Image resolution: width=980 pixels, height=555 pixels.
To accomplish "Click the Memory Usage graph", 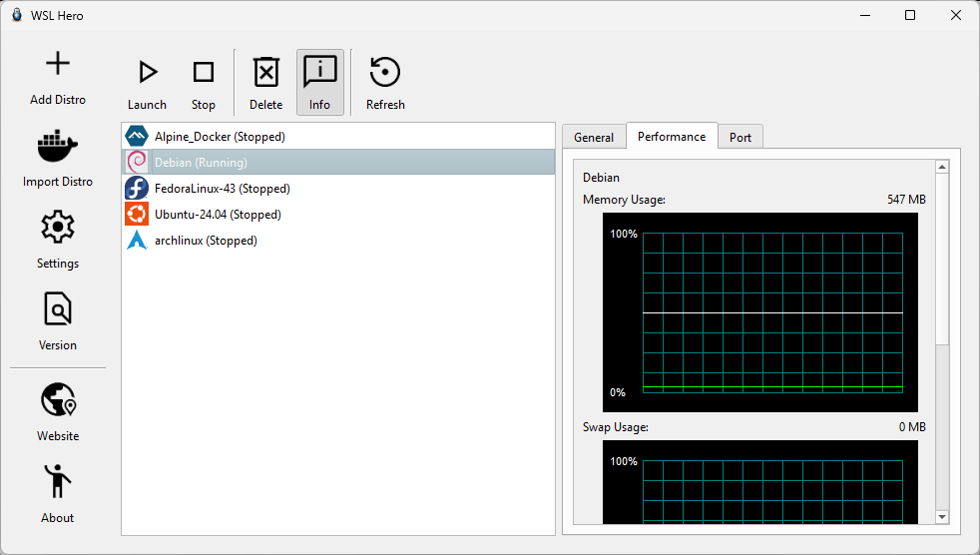I will coord(760,312).
